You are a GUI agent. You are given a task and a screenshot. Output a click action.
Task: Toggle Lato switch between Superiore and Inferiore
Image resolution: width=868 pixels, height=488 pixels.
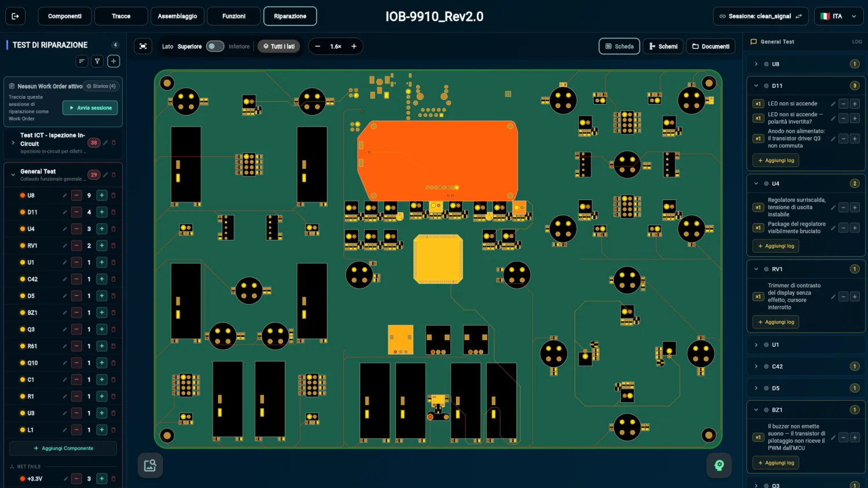pos(215,46)
